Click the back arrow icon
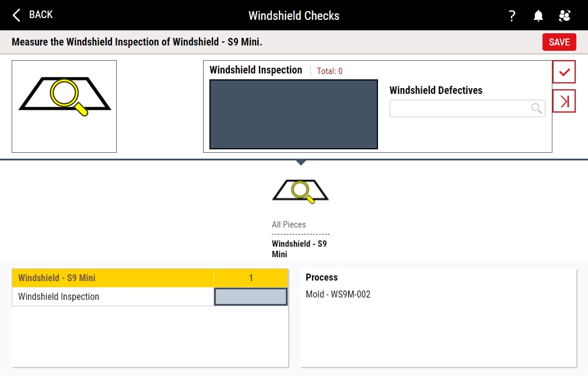 16,15
